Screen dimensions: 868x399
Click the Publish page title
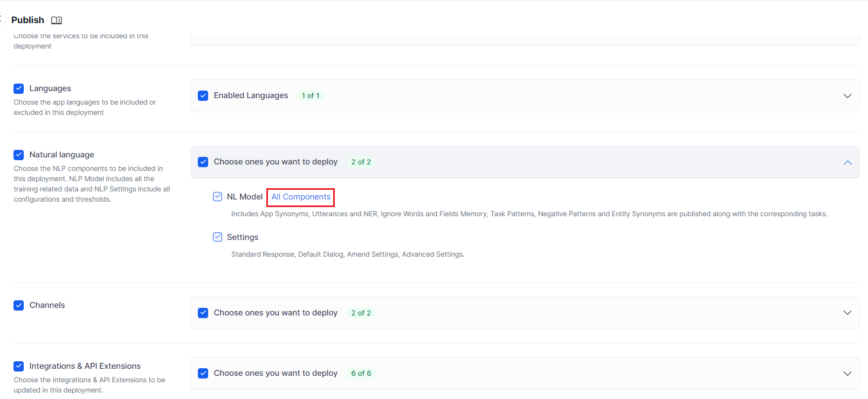pos(27,20)
